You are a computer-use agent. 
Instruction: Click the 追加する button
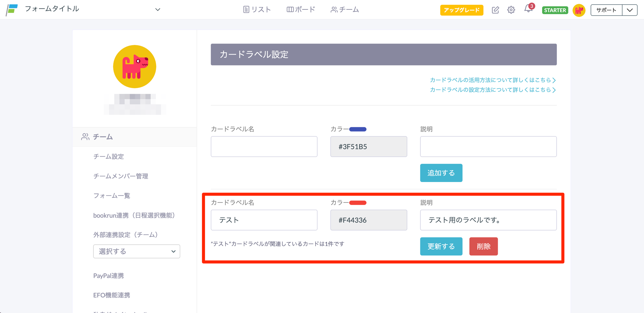[441, 173]
